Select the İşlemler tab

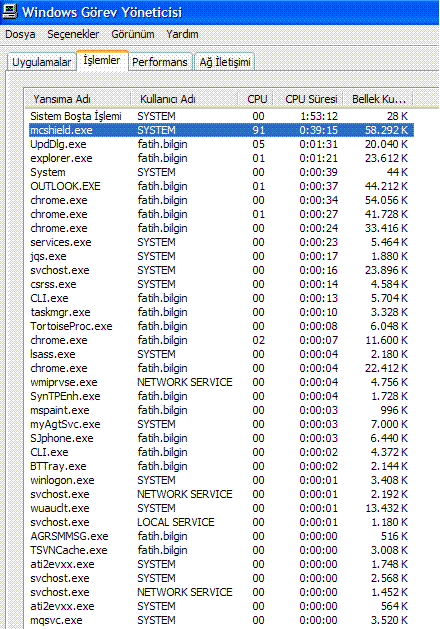tap(102, 61)
